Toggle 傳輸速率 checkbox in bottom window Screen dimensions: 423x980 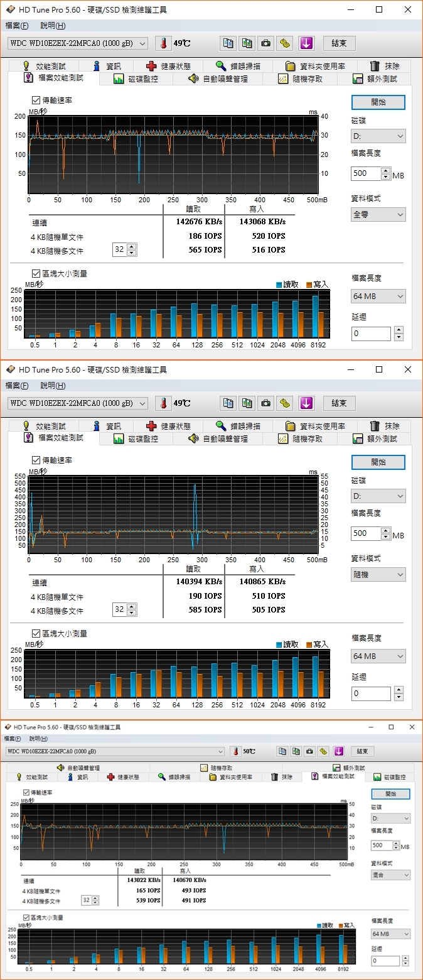click(26, 793)
